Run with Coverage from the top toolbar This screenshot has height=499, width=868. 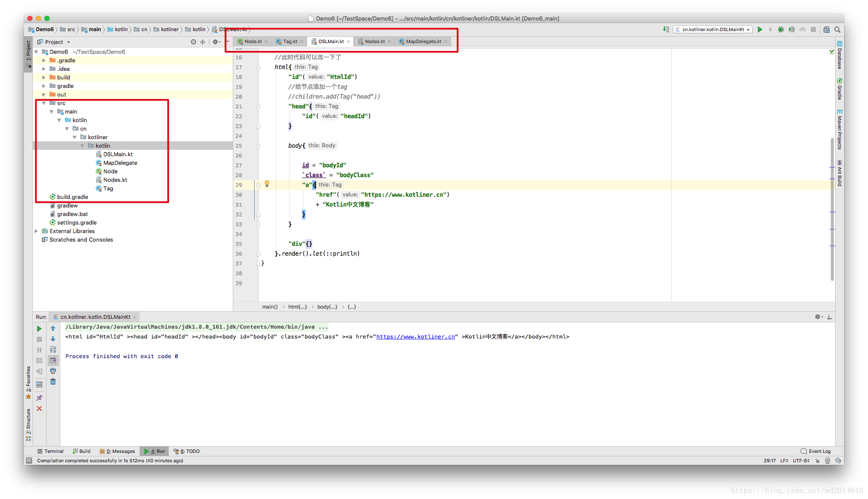792,29
